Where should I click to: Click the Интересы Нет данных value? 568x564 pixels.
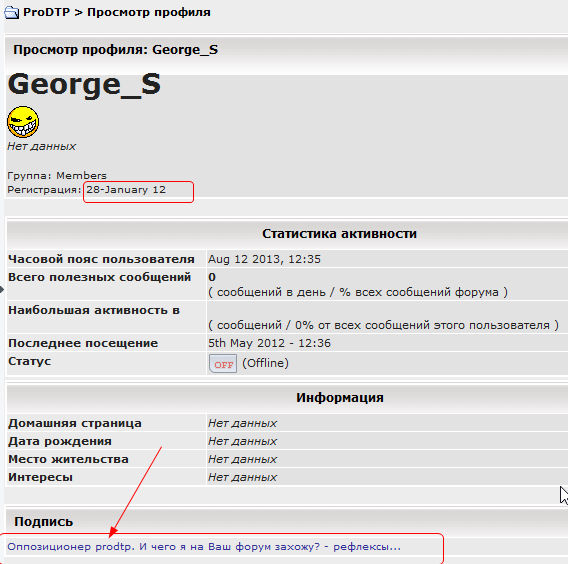coord(242,477)
